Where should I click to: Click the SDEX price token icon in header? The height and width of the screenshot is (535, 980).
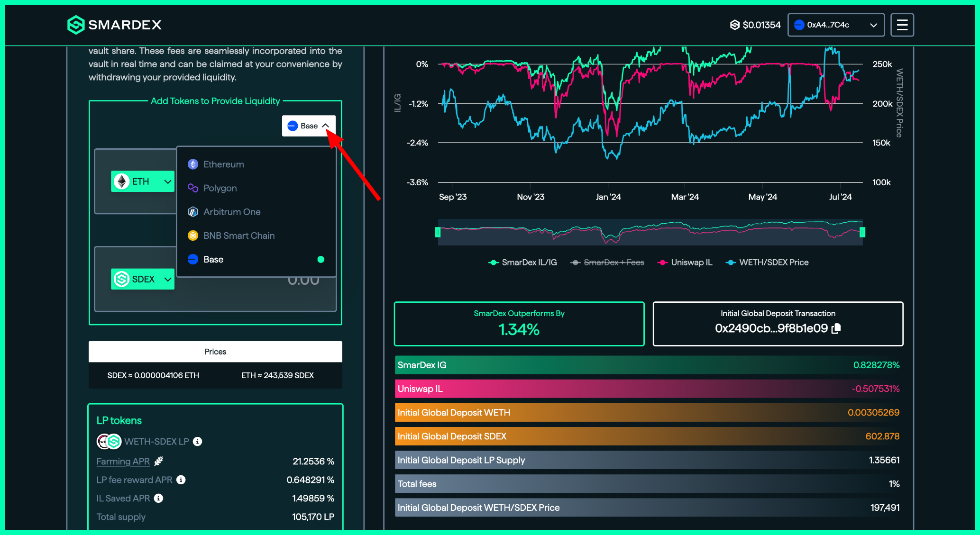(734, 25)
